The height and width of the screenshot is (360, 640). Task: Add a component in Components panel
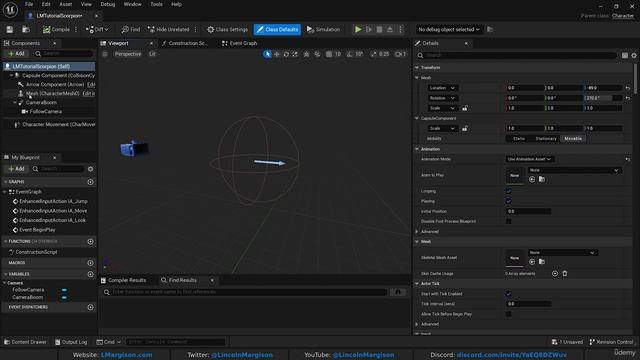(17, 53)
